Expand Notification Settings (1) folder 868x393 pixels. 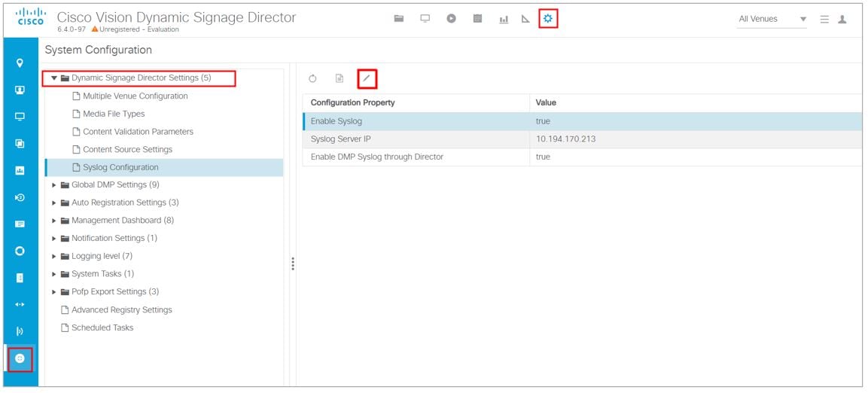(54, 238)
